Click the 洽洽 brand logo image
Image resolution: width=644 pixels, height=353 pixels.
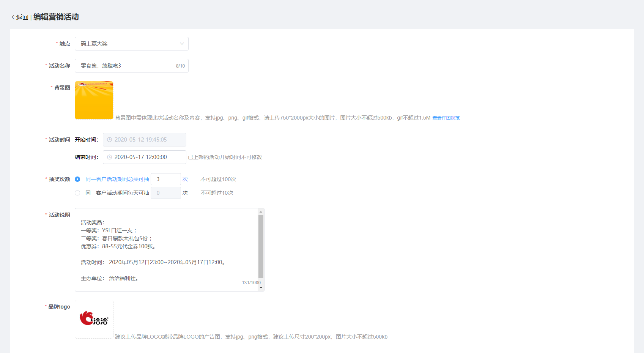(x=94, y=319)
